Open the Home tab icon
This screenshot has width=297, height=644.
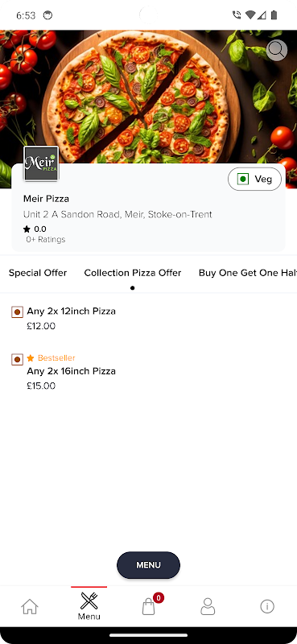click(x=30, y=607)
